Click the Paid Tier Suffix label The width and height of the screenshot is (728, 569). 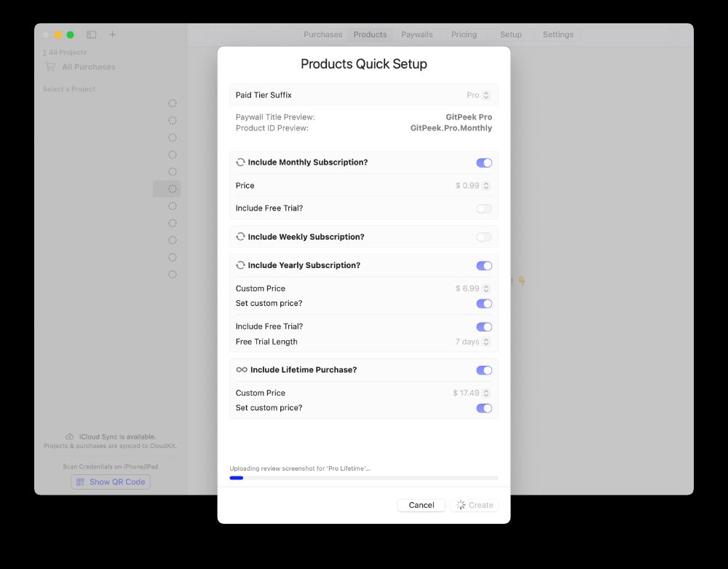(x=264, y=95)
